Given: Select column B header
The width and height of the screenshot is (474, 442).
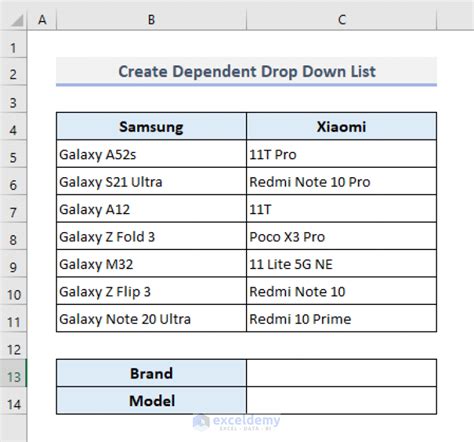Looking at the screenshot, I should tap(151, 20).
